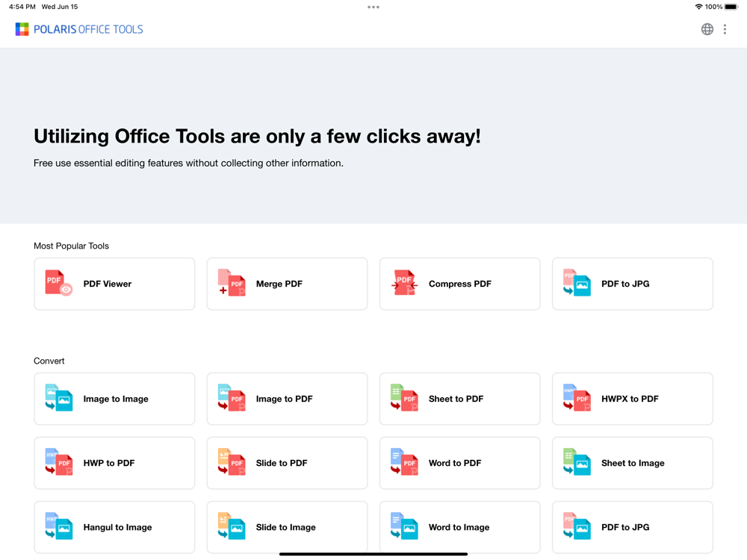Select the Slide to Image icon
The image size is (747, 560).
(232, 526)
